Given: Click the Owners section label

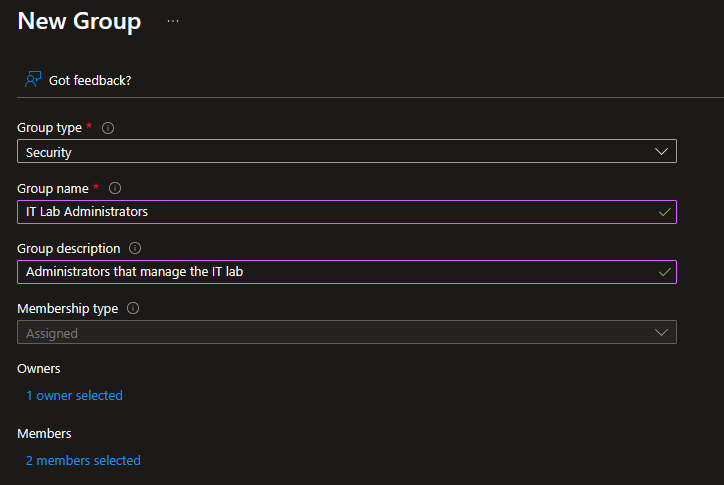Looking at the screenshot, I should [39, 369].
